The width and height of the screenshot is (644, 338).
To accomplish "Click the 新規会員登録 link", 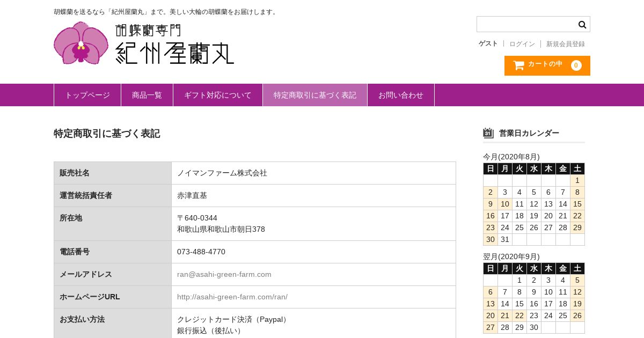I will coord(566,44).
